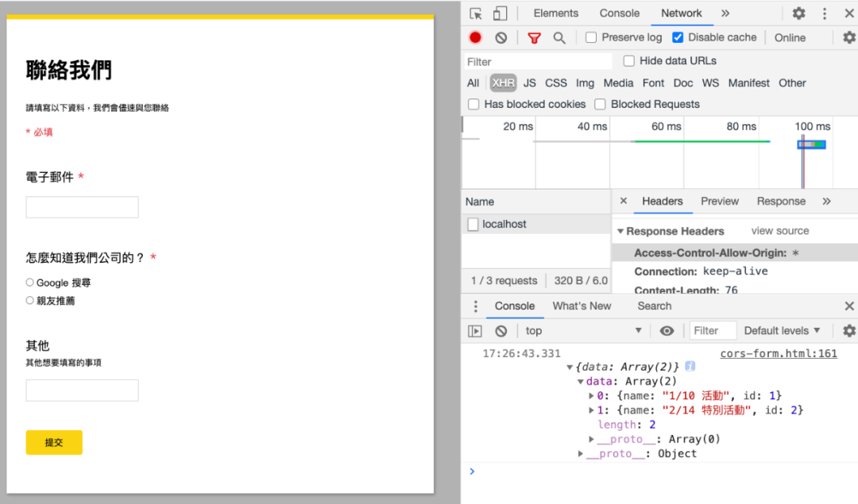
Task: Focus the 電子郵件 email input field
Action: coord(82,207)
